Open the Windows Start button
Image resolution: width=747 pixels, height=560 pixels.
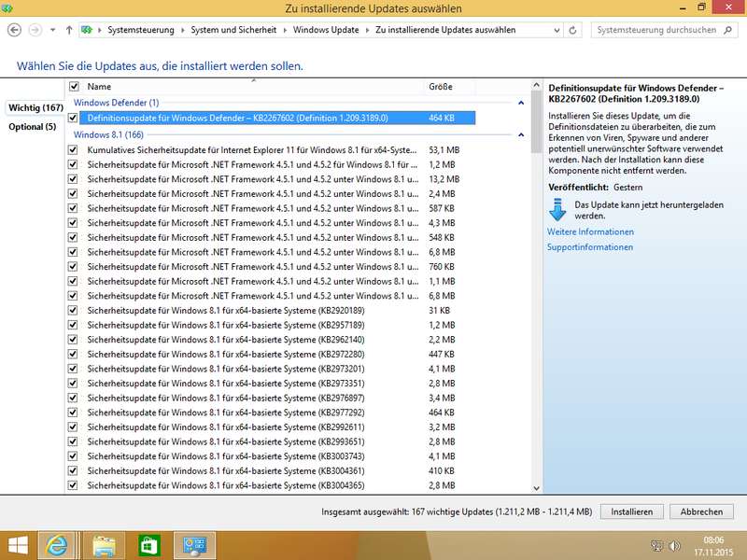point(18,545)
